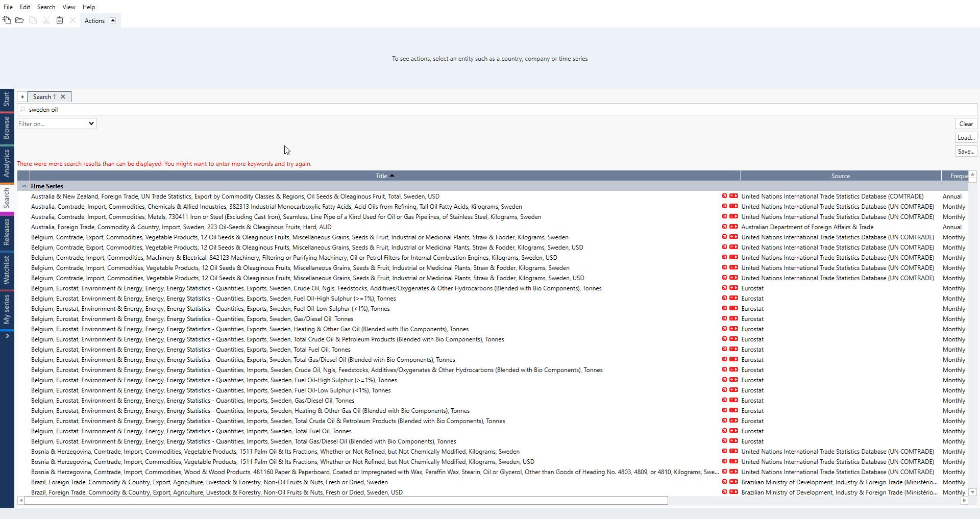Click the magnifier icon in search field
Screen dimensions: 980x519
click(22, 110)
